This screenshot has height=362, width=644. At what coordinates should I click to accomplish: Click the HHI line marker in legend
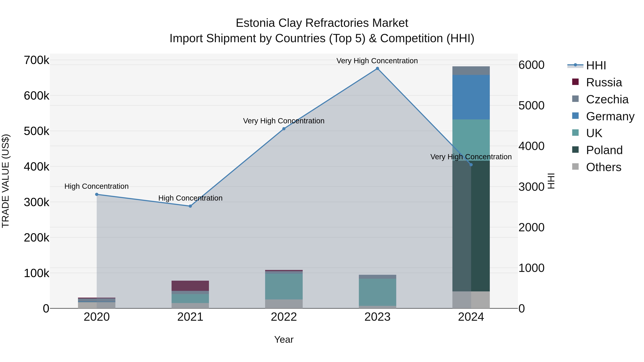click(x=575, y=65)
